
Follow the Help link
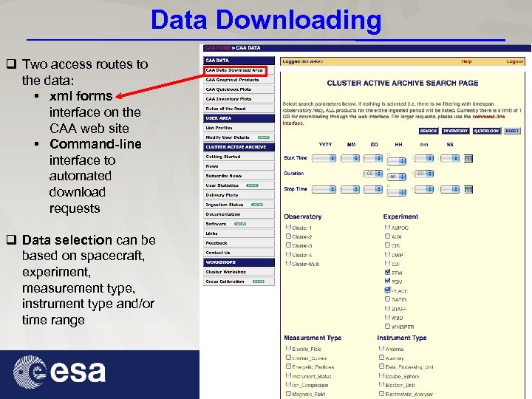click(x=466, y=61)
